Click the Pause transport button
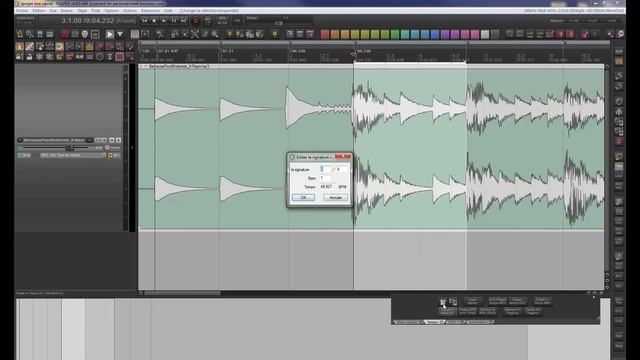Screen dimensions: 640x360 click(x=174, y=20)
